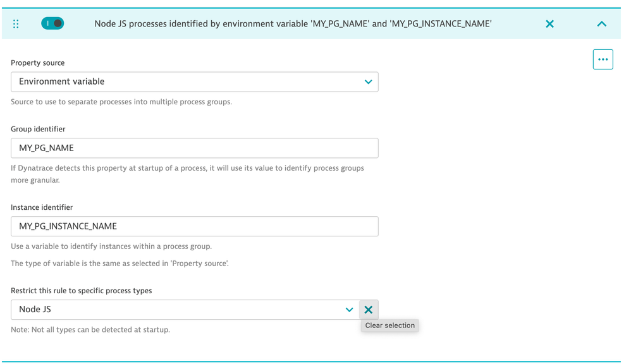Screen dimensions: 631x364
Task: Clear the Node JS selection with X
Action: (369, 310)
